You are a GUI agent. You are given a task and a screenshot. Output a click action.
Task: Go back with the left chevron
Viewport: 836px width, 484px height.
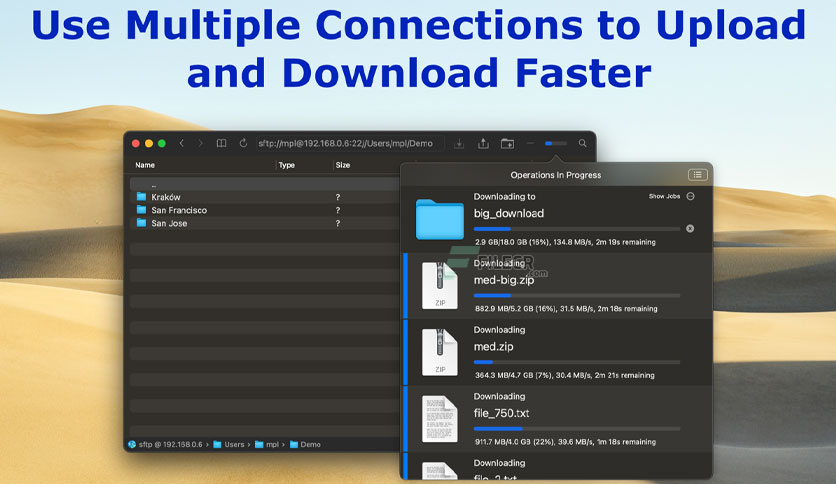[x=182, y=143]
